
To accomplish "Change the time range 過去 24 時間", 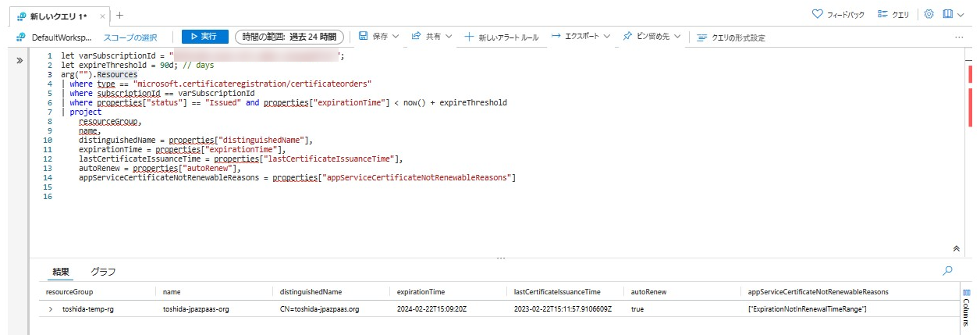I will pyautogui.click(x=289, y=37).
